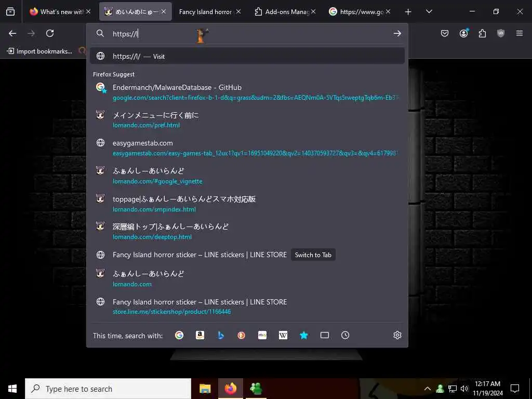Open Firefox View icon in tab bar
The height and width of the screenshot is (399, 532).
[x=10, y=12]
